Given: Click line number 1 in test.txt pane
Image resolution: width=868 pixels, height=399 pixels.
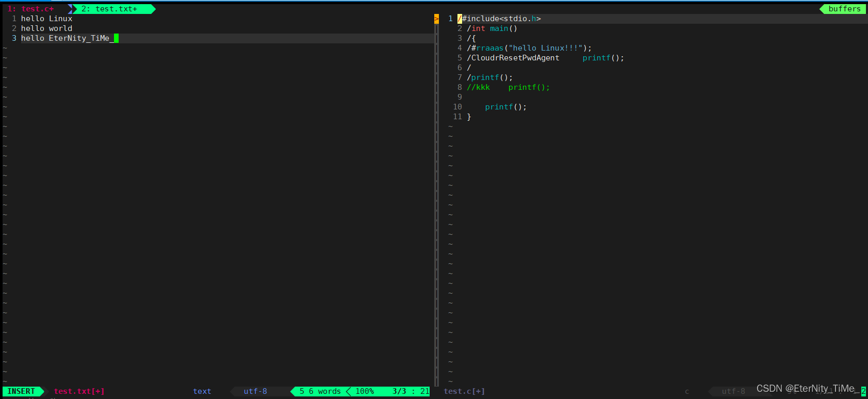Looking at the screenshot, I should point(14,19).
